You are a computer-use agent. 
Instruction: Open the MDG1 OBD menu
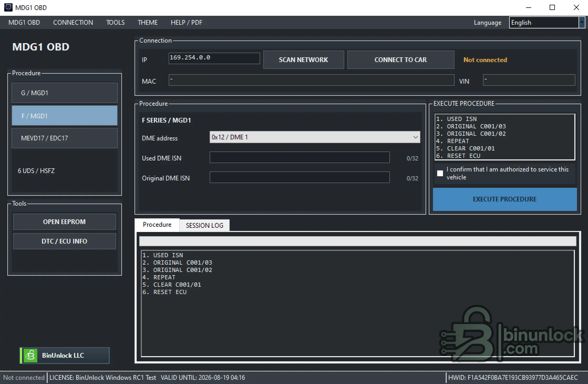[x=24, y=23]
